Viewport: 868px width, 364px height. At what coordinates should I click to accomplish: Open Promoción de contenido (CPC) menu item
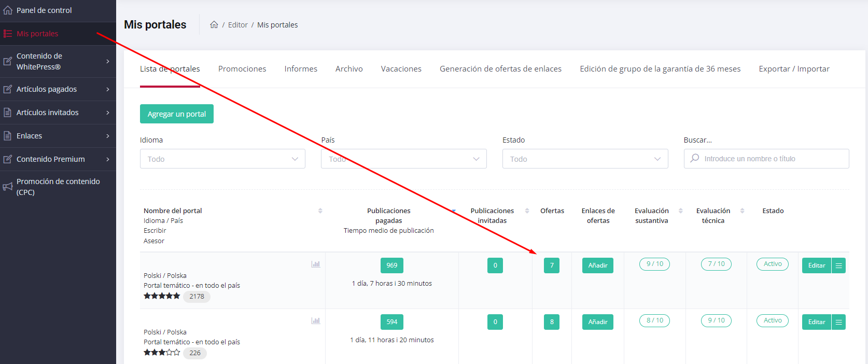point(58,187)
